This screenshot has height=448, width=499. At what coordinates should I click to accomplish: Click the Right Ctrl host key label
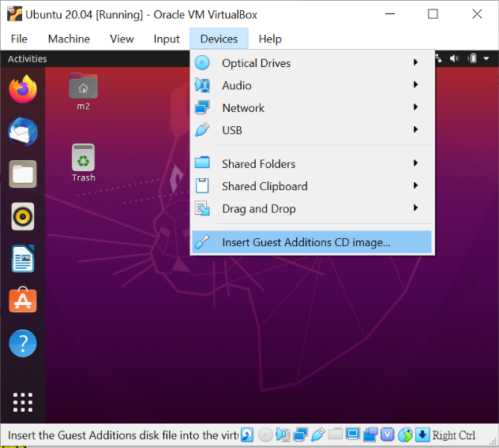point(453,435)
